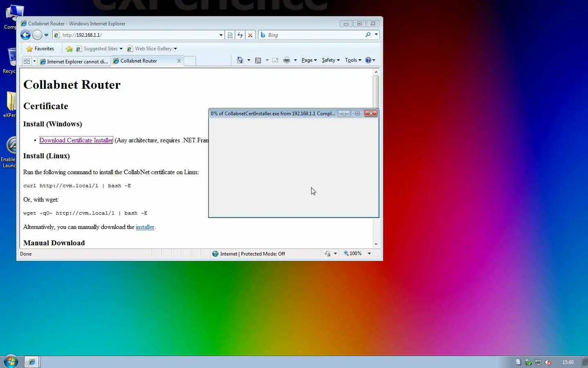Viewport: 588px width, 368px height.
Task: Expand the Home button dropdown arrow
Action: click(x=249, y=60)
